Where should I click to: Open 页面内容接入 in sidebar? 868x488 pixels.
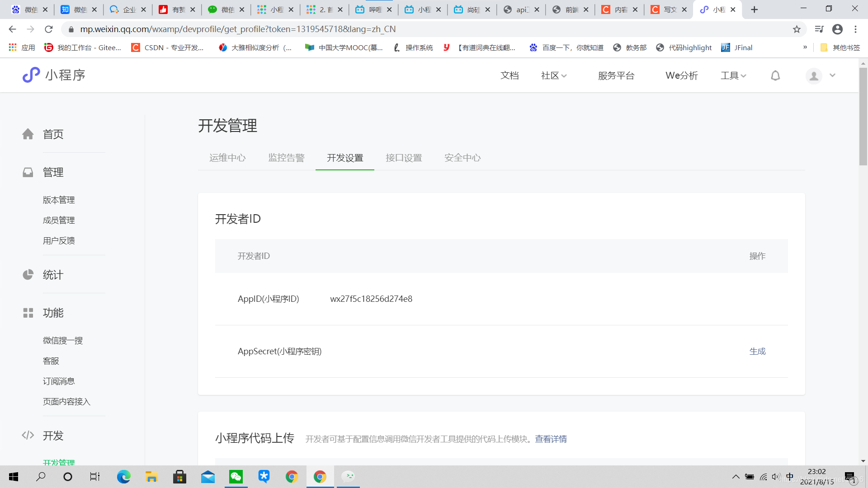point(66,401)
